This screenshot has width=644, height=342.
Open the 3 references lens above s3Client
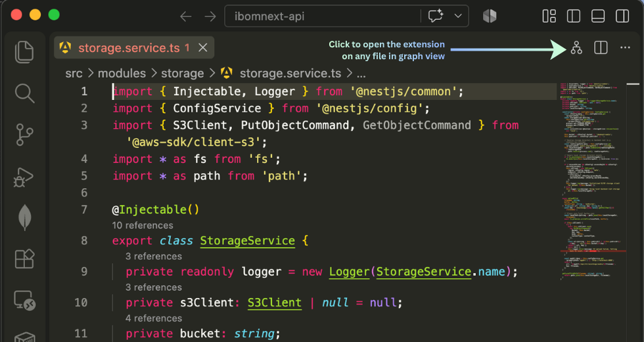(x=154, y=287)
